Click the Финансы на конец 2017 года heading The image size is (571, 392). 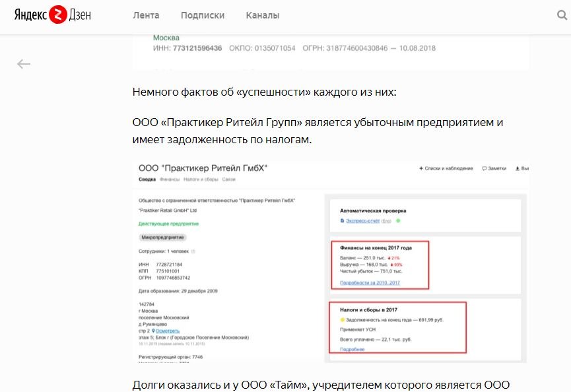[376, 248]
